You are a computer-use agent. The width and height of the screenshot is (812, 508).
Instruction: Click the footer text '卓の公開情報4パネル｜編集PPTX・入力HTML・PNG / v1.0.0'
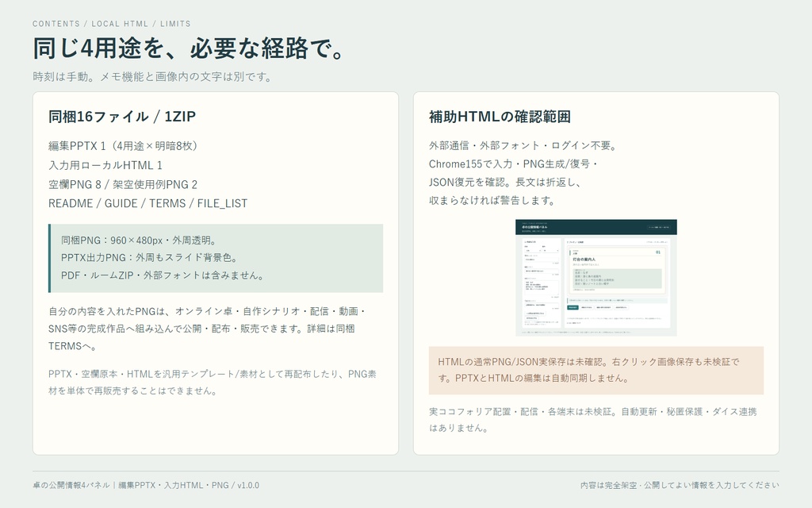point(146,485)
